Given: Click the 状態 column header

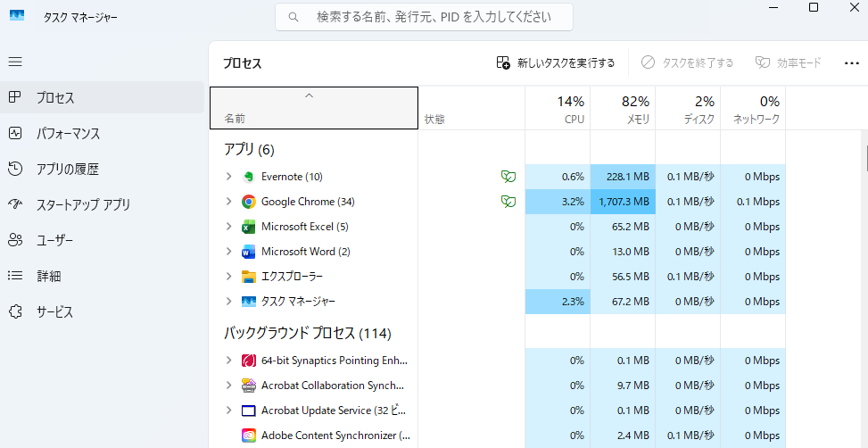Looking at the screenshot, I should point(472,108).
